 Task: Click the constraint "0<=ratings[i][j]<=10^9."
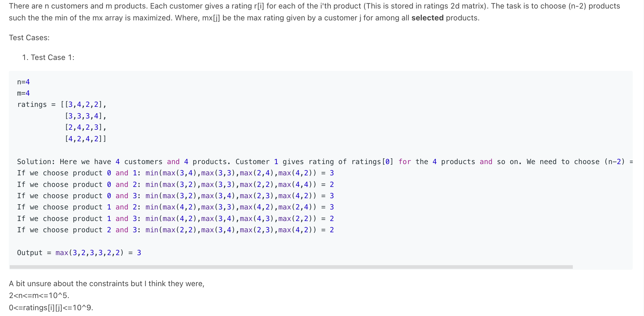[x=51, y=308]
